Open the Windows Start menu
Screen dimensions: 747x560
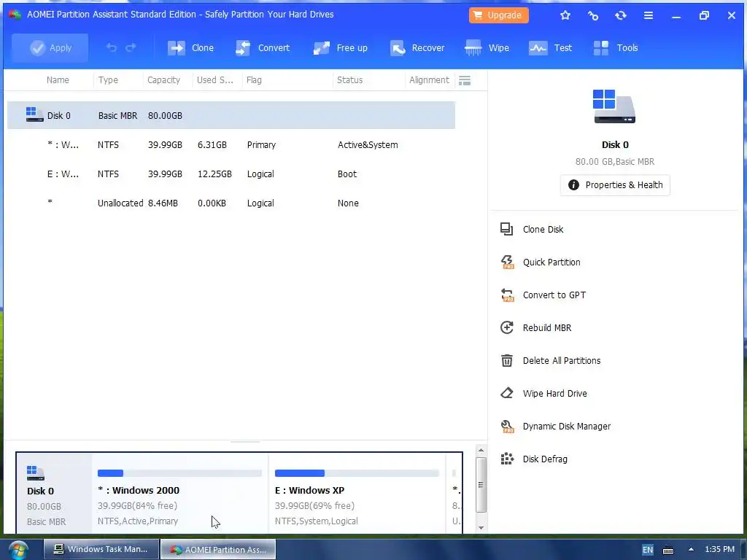[18, 550]
